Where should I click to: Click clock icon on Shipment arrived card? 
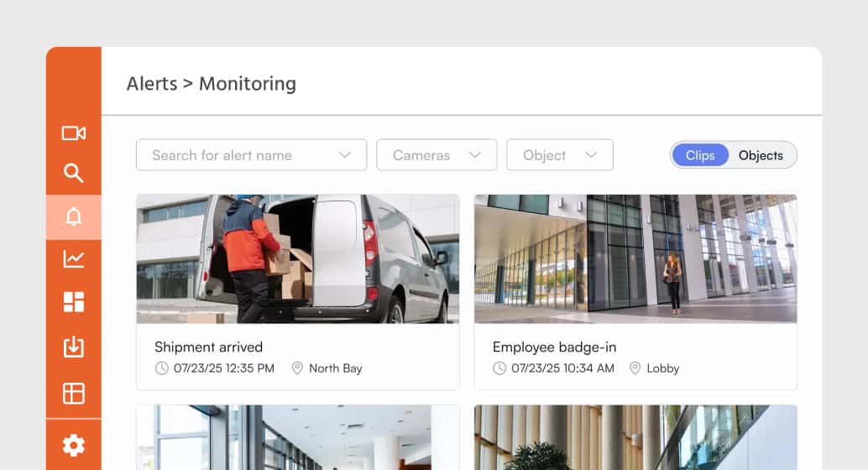tap(162, 368)
